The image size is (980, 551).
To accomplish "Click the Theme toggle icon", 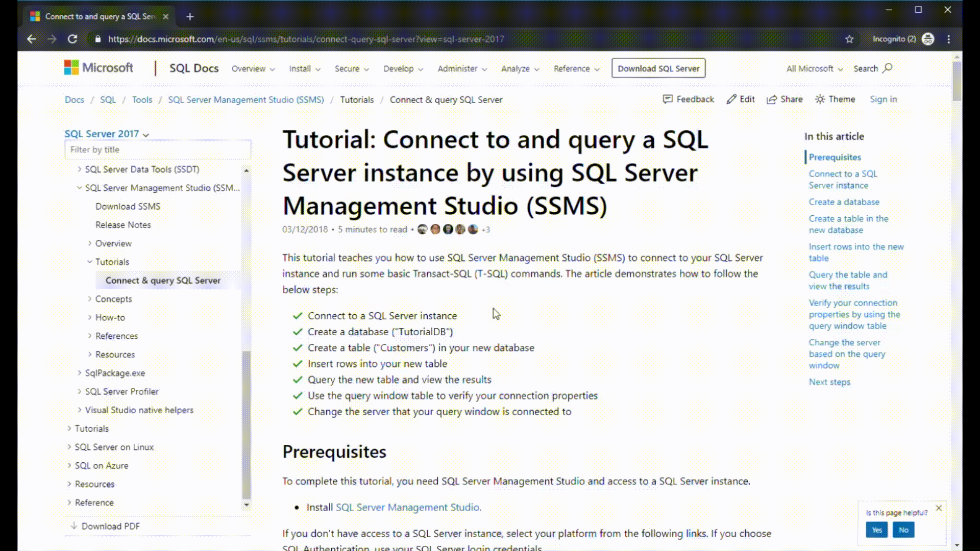I will [x=819, y=99].
